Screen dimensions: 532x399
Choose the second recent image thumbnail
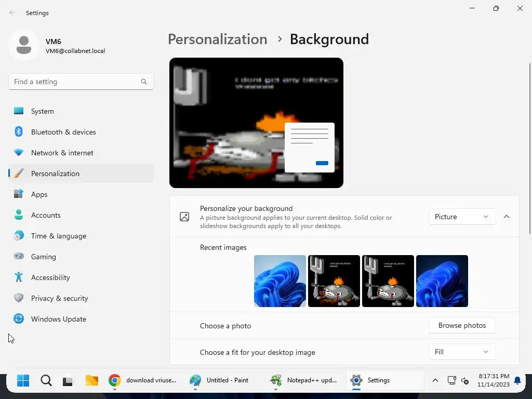point(334,281)
